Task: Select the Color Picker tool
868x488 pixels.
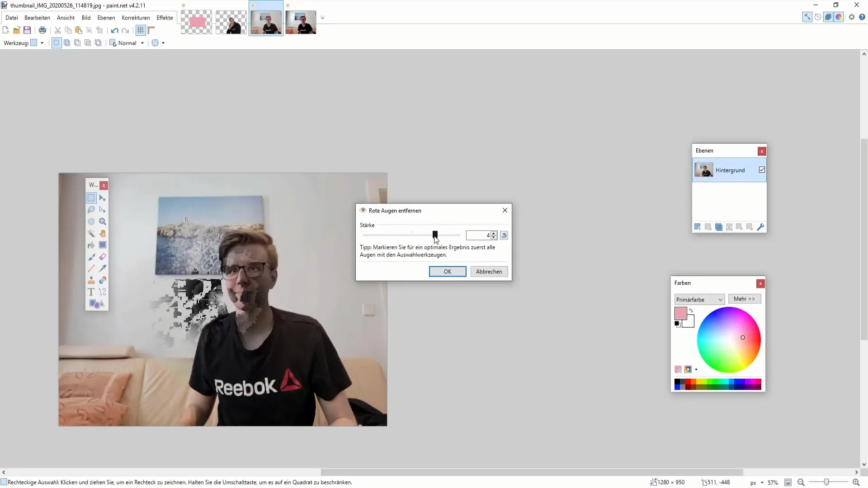Action: pyautogui.click(x=103, y=267)
